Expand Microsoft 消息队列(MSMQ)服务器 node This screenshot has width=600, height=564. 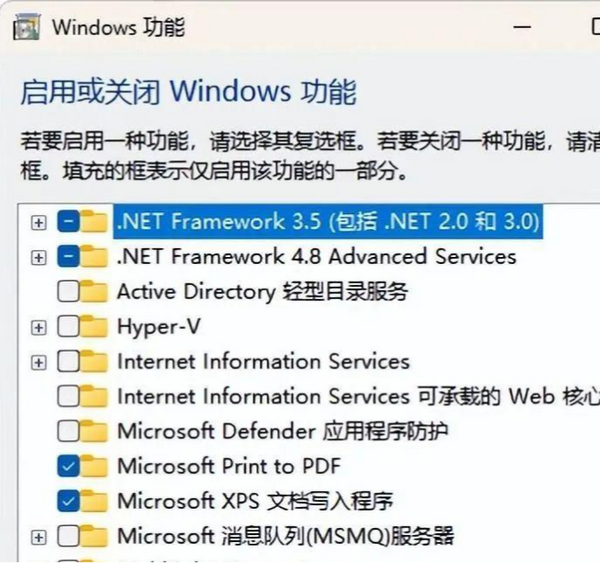pyautogui.click(x=39, y=537)
